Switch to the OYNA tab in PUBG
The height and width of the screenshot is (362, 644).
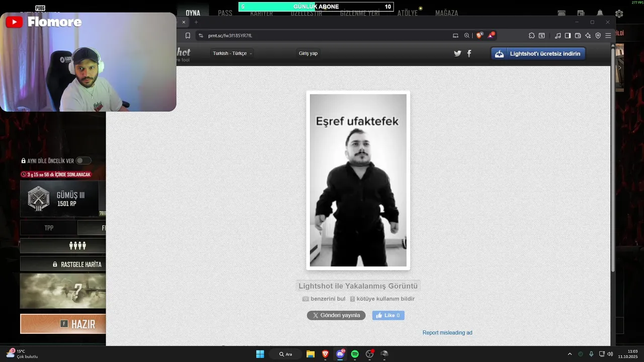click(193, 13)
